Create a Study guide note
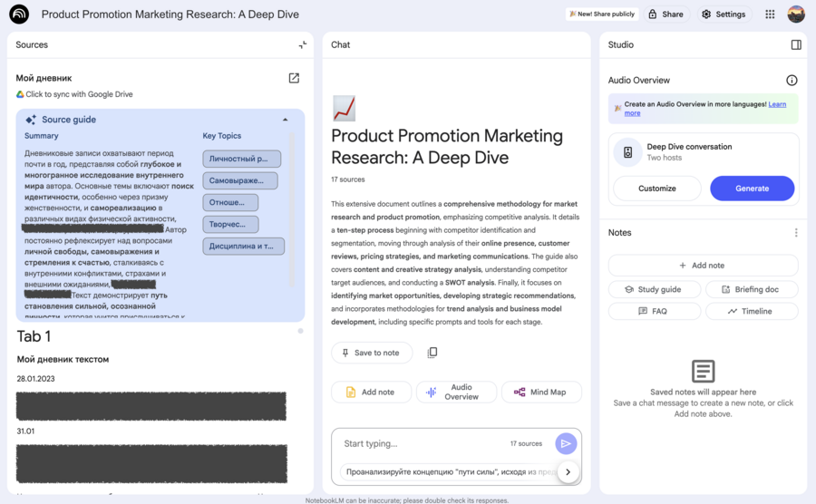This screenshot has width=816, height=504. click(653, 289)
